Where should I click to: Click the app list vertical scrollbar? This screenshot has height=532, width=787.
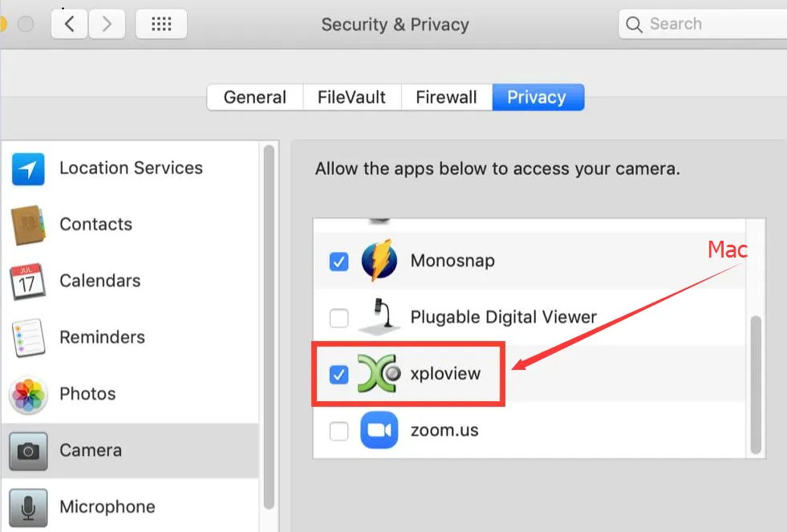(755, 385)
